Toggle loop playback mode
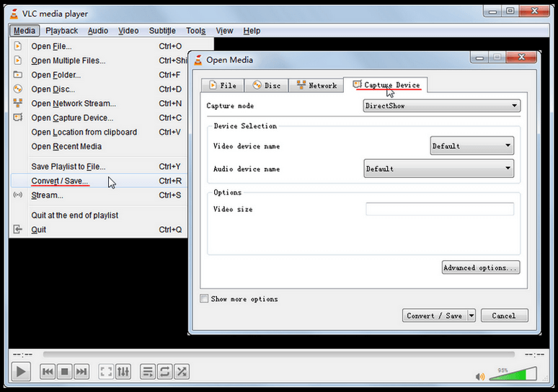 tap(164, 372)
